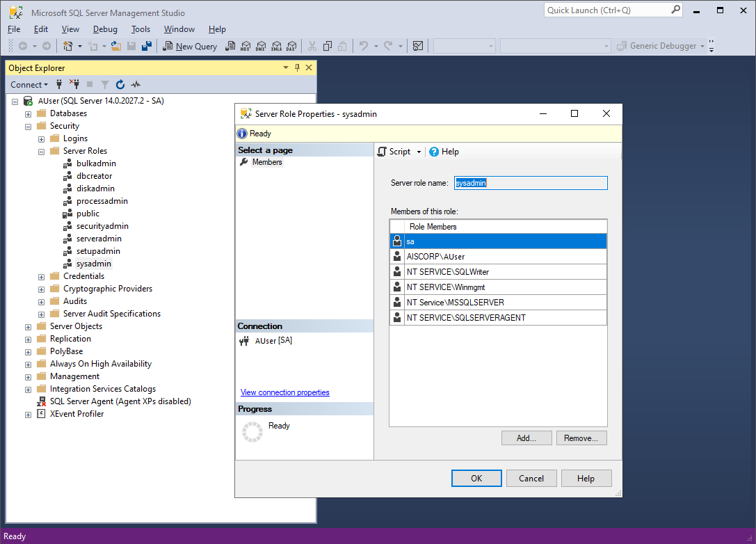Open View connection properties link
The image size is (756, 544).
click(284, 392)
